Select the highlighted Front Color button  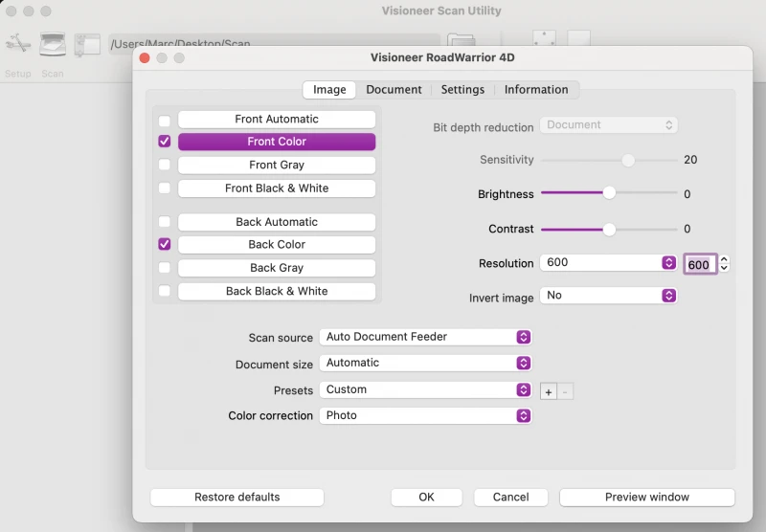277,142
